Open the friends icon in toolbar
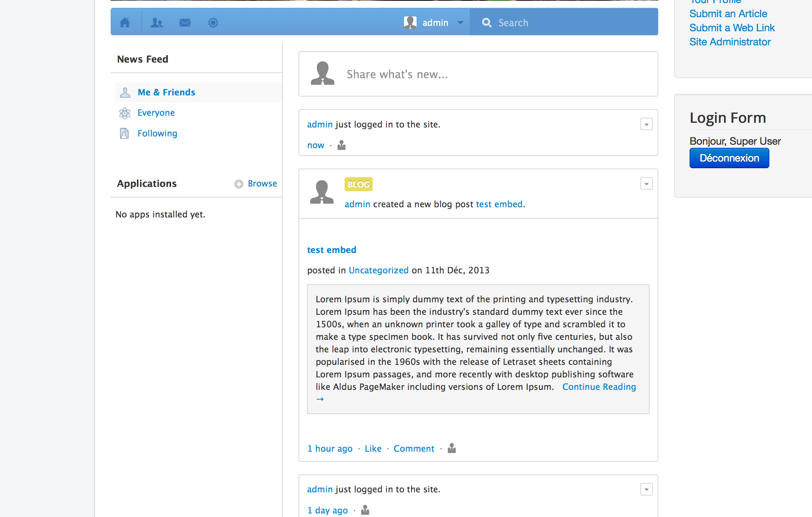812x517 pixels. pyautogui.click(x=156, y=23)
